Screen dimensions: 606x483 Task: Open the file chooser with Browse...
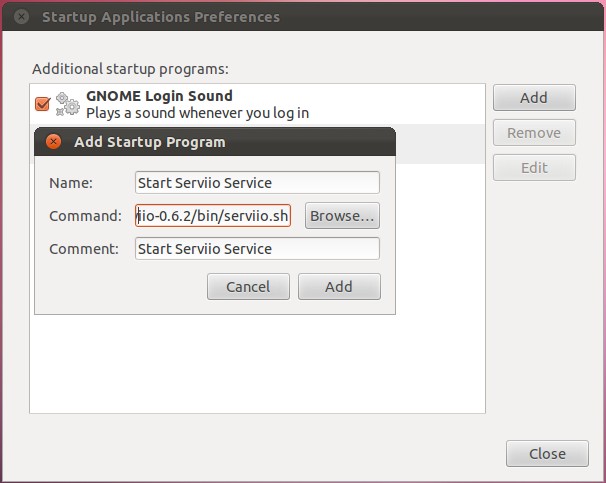(342, 216)
